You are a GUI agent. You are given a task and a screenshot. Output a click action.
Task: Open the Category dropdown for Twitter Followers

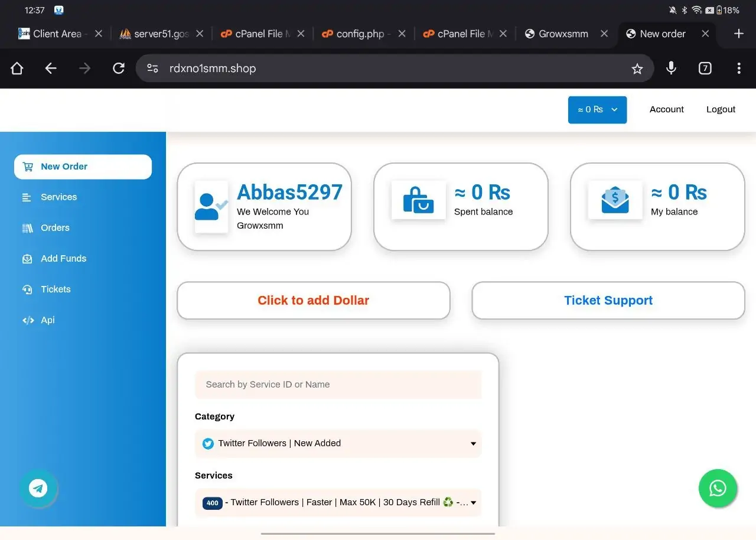(x=338, y=444)
